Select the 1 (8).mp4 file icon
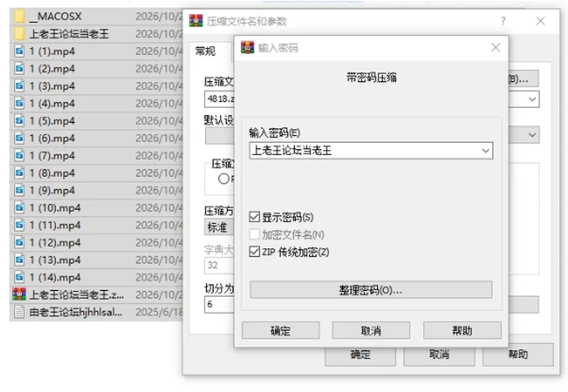The height and width of the screenshot is (392, 568). click(x=19, y=173)
